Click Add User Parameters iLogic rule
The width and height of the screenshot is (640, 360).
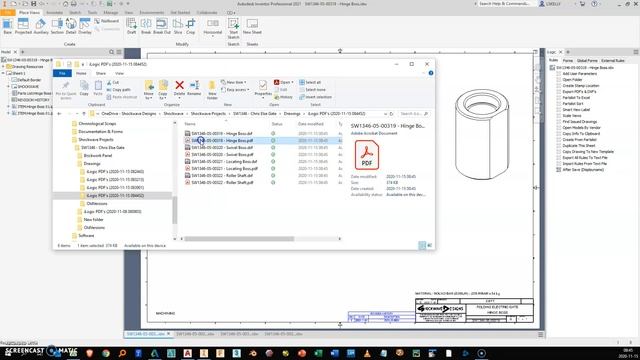pos(580,74)
